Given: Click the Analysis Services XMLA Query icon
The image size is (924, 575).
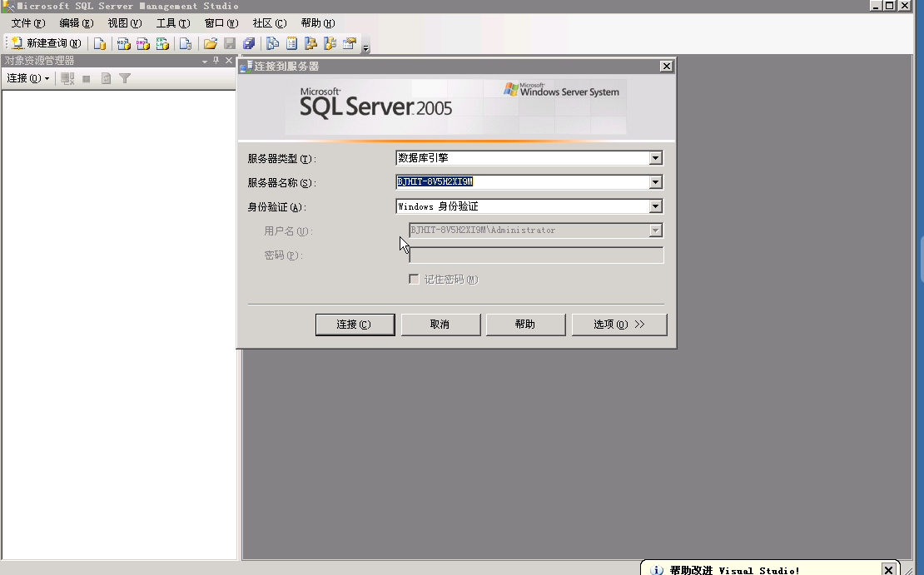Looking at the screenshot, I should pyautogui.click(x=162, y=43).
